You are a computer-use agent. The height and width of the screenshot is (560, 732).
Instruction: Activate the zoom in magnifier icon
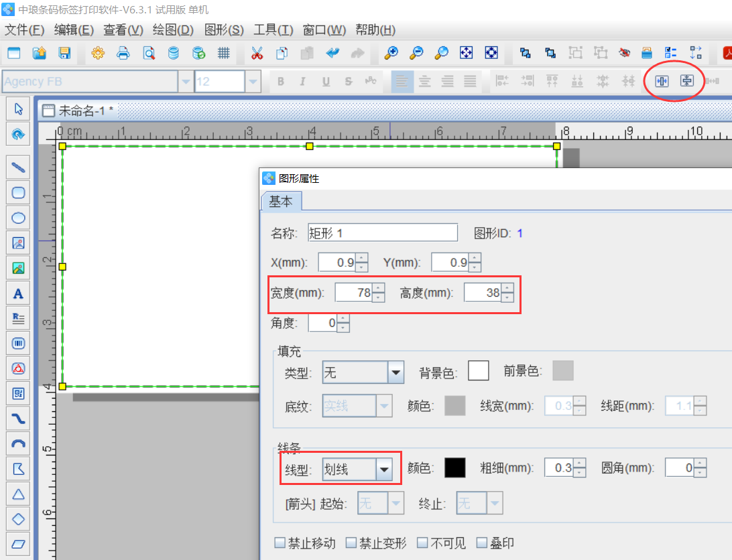click(x=391, y=53)
